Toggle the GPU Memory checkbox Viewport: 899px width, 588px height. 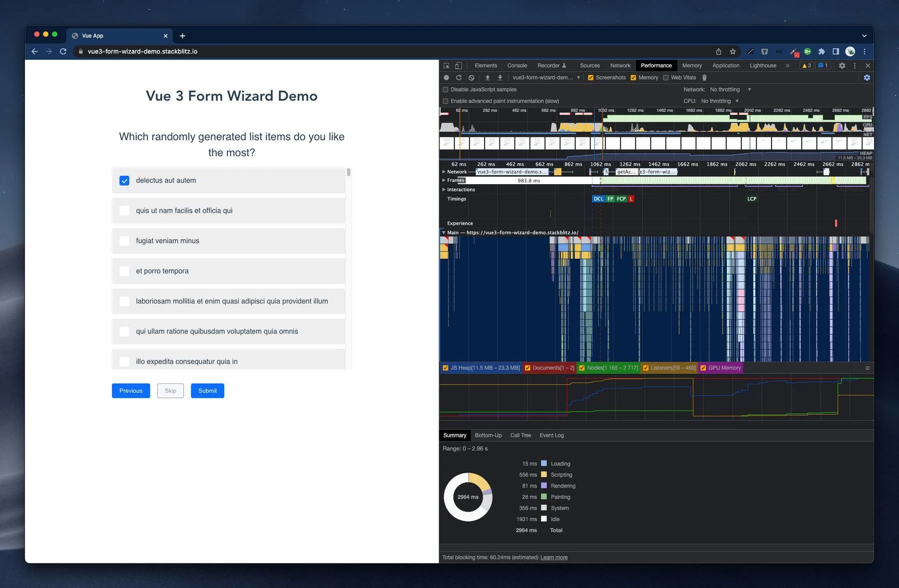click(x=703, y=368)
